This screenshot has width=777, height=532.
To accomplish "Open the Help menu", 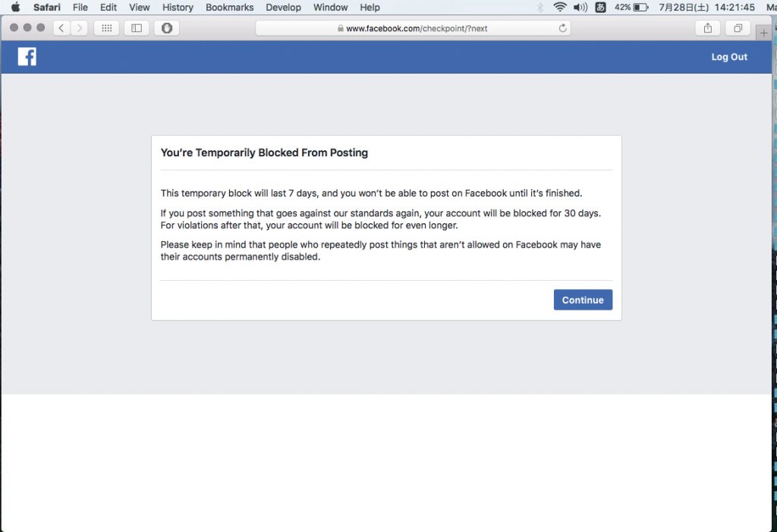I will click(x=370, y=8).
